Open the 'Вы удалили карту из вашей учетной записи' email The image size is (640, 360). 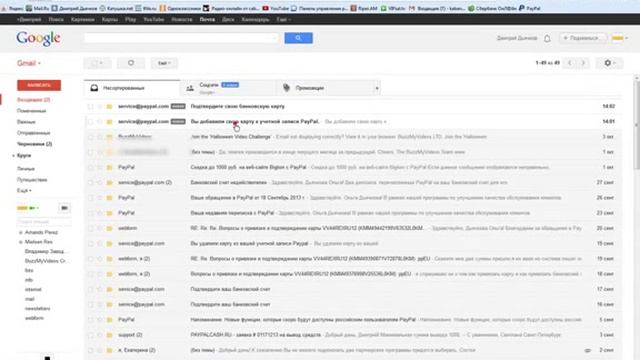[x=353, y=244]
